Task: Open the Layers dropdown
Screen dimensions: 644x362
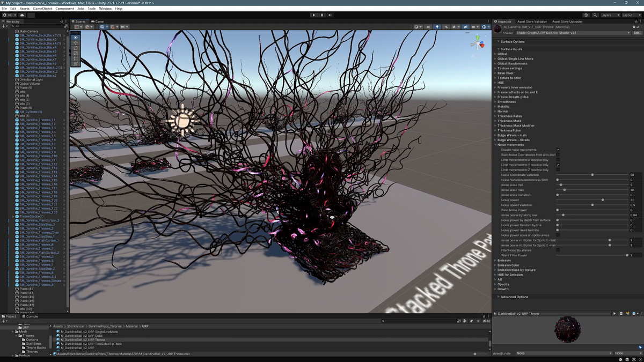Action: (x=609, y=15)
